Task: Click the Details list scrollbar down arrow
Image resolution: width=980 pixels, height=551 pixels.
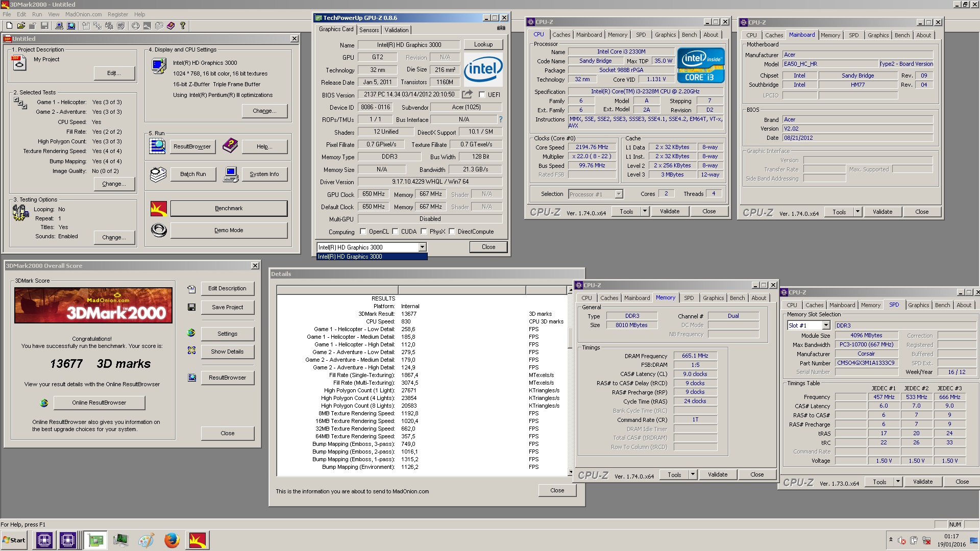Action: [x=570, y=473]
